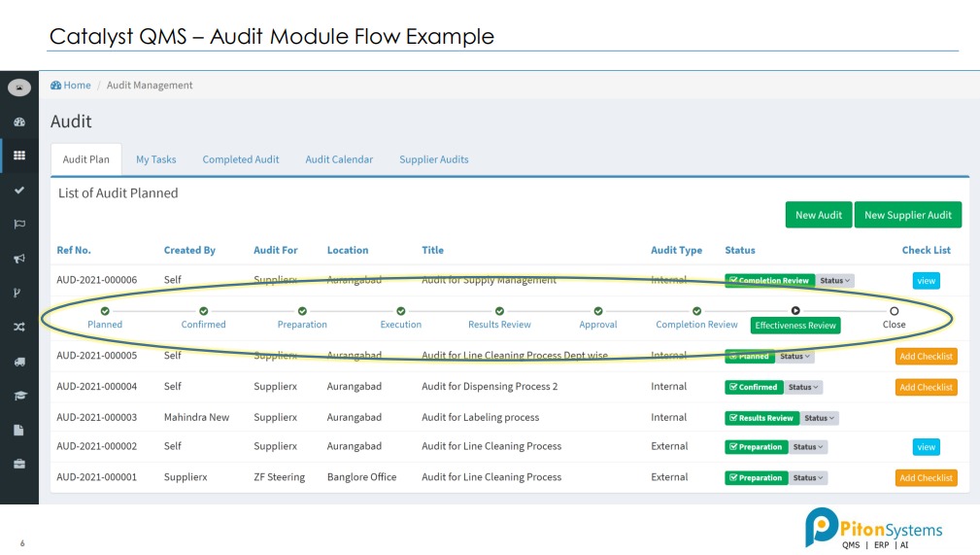The image size is (980, 555).
Task: Sort by Ref No. column header
Action: tap(74, 250)
